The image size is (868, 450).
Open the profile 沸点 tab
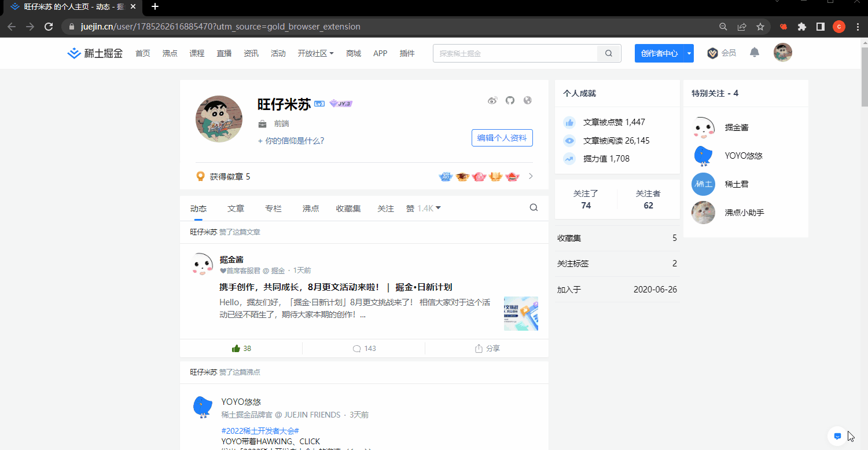(311, 208)
